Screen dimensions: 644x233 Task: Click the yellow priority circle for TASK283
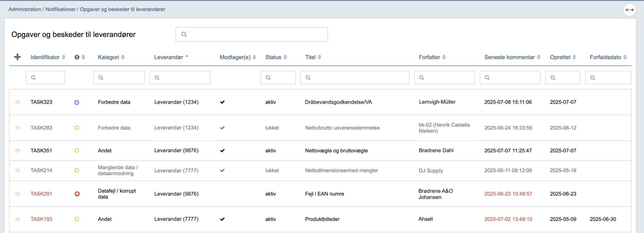click(x=77, y=128)
